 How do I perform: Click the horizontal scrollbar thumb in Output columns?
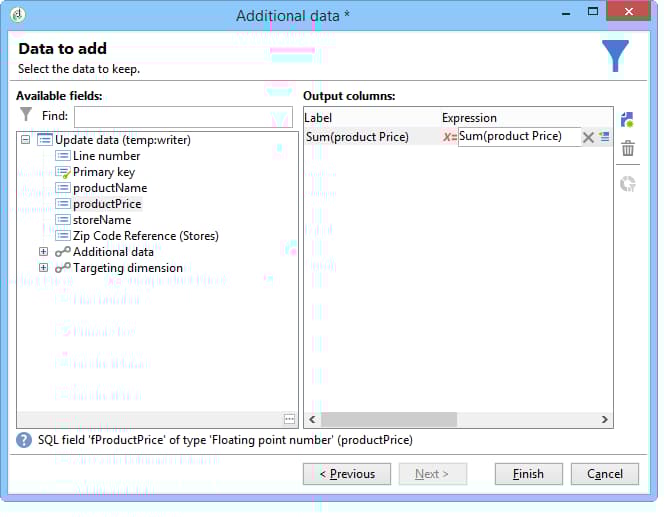389,419
